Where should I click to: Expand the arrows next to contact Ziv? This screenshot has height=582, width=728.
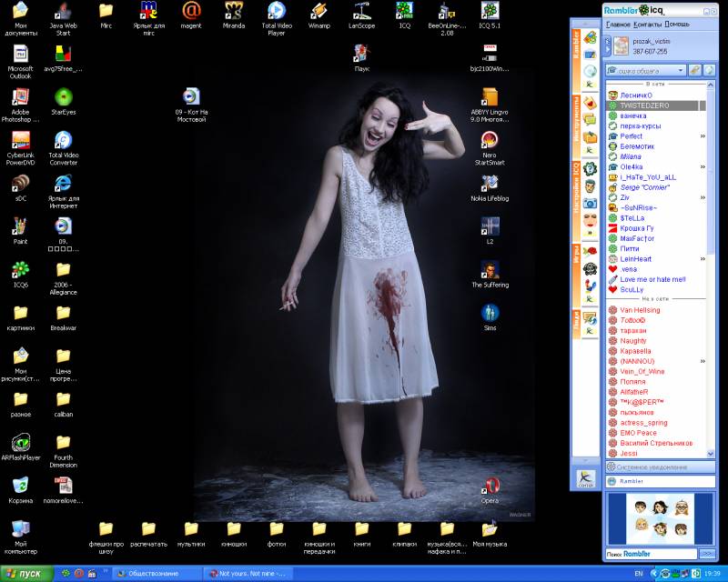(702, 197)
